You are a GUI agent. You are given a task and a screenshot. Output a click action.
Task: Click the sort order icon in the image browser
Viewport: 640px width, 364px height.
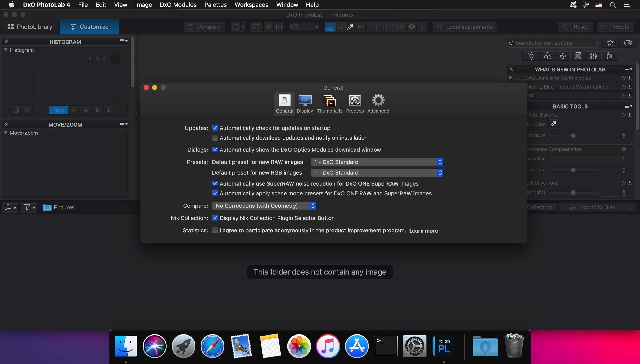coord(10,207)
